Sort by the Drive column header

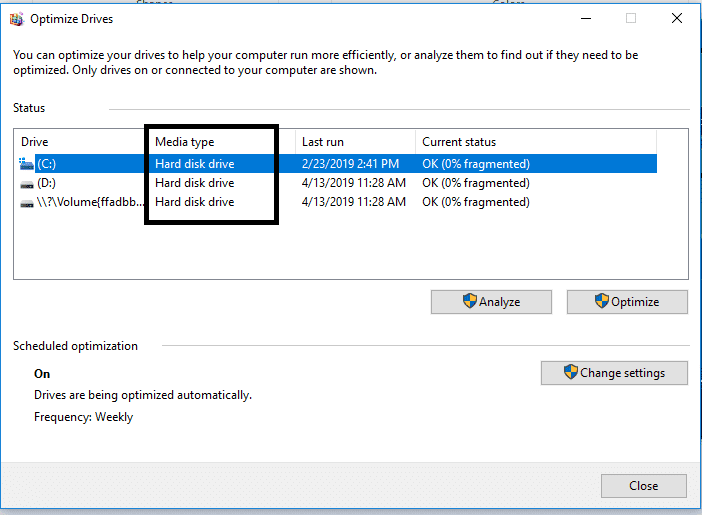coord(34,142)
